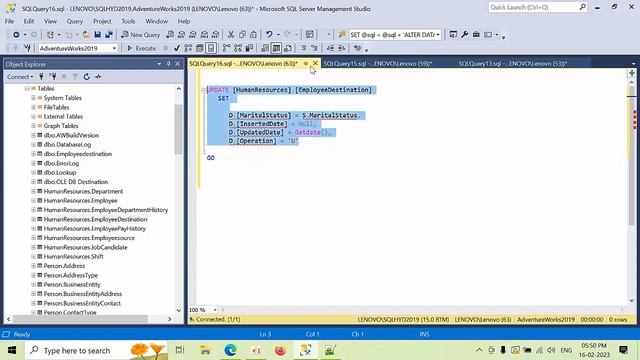Toggle Results to Grid mode
Viewport: 640px width, 360px height.
276,48
